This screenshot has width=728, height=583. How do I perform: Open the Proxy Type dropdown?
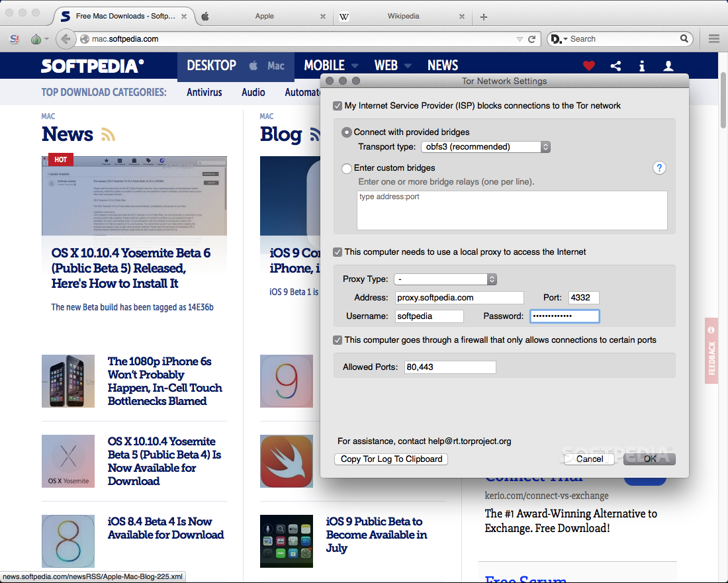[445, 279]
